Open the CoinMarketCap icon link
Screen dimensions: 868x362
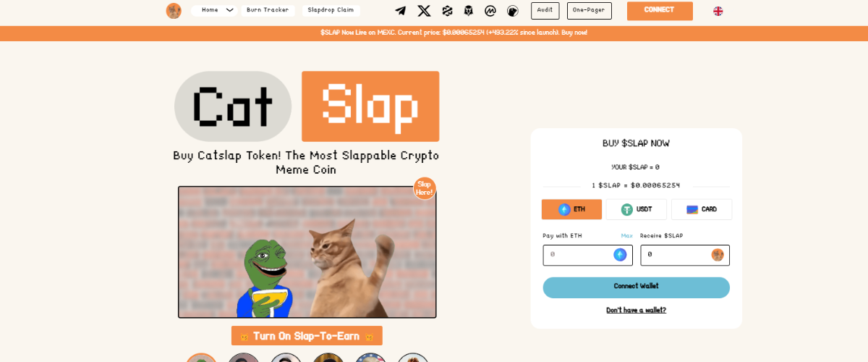(490, 11)
